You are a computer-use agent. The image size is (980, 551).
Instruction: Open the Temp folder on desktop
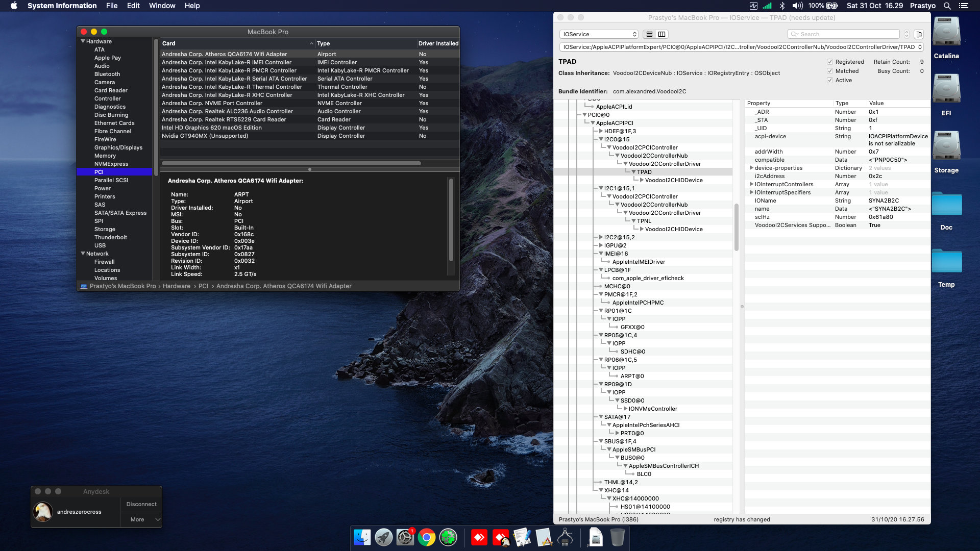946,261
